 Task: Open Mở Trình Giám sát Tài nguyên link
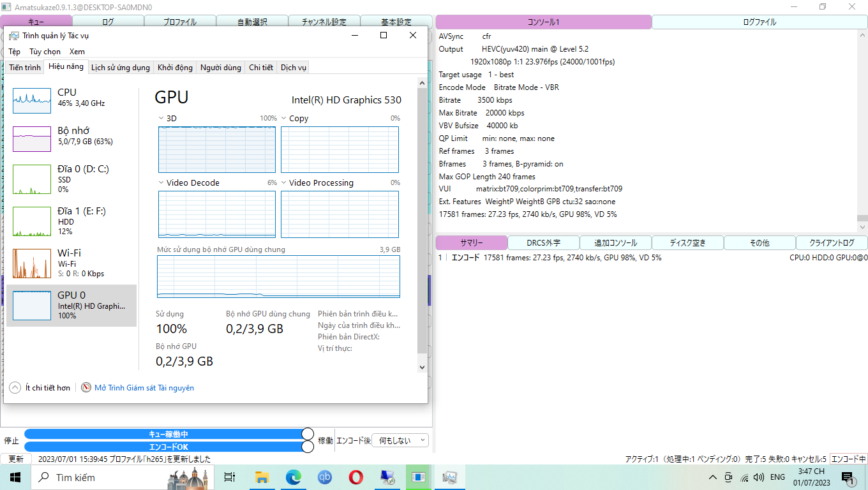click(x=144, y=388)
